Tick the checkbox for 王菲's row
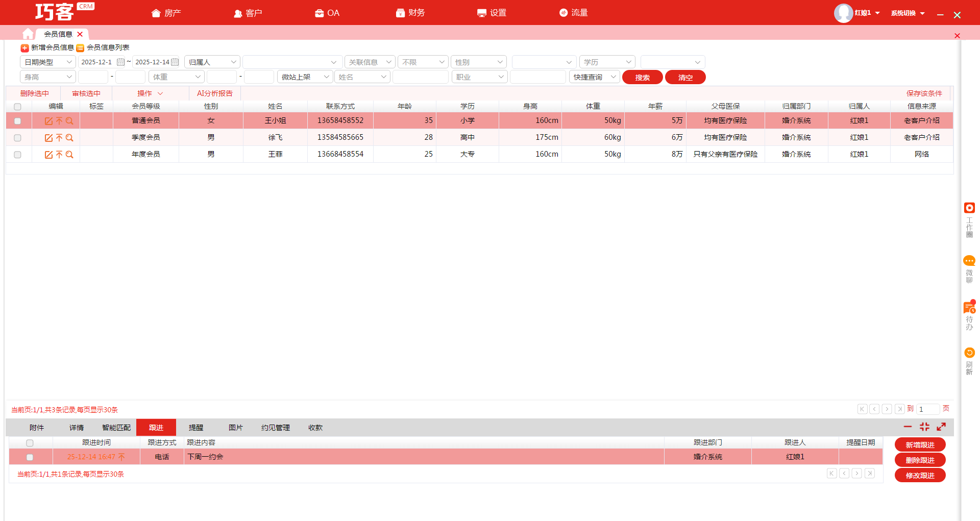 pyautogui.click(x=18, y=155)
